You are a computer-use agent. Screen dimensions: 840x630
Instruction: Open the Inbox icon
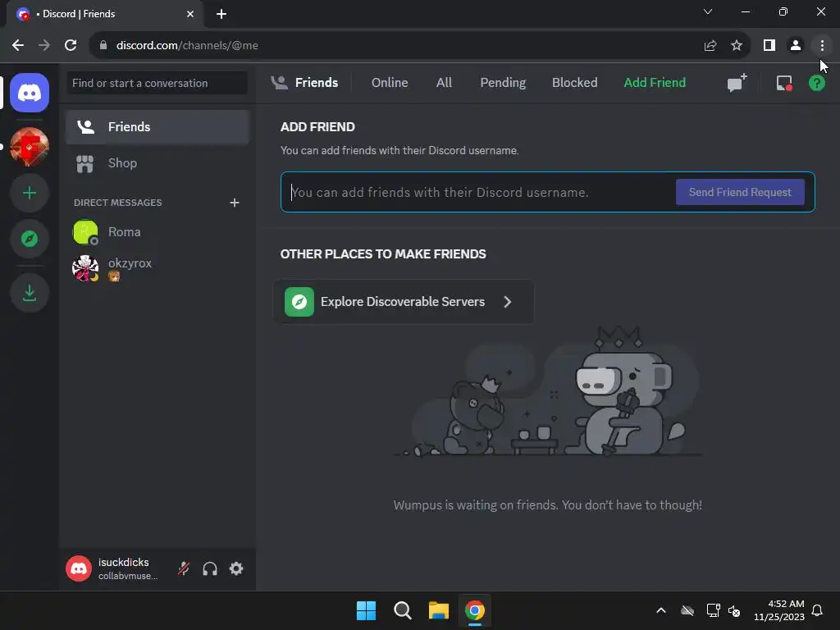[x=784, y=83]
